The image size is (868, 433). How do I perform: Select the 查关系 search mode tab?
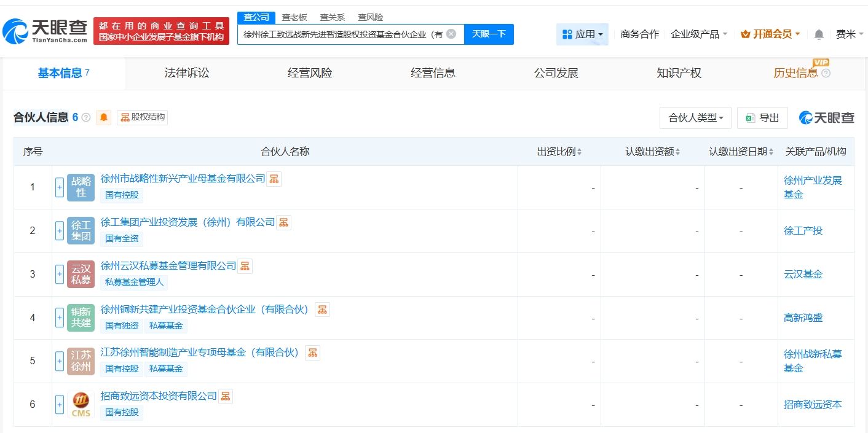333,17
